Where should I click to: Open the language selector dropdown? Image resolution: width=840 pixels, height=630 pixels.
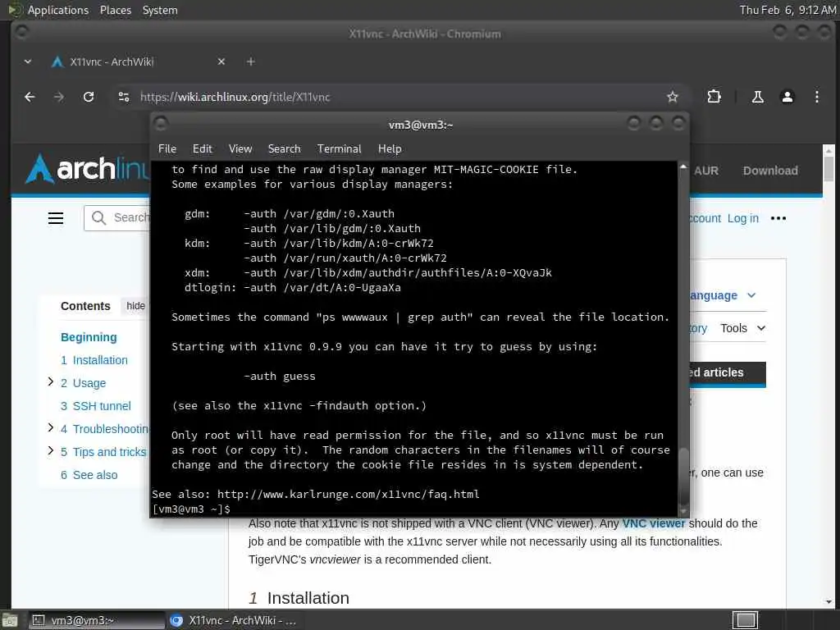tap(724, 295)
